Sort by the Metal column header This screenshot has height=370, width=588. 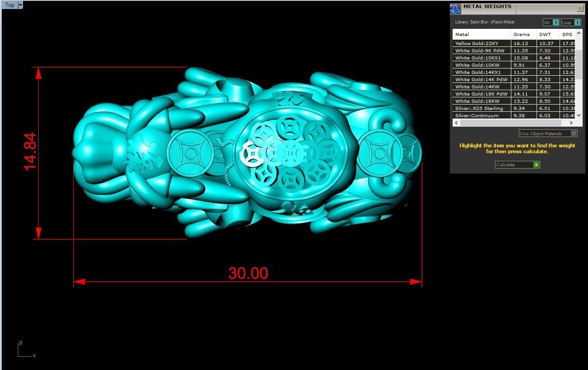(x=482, y=34)
